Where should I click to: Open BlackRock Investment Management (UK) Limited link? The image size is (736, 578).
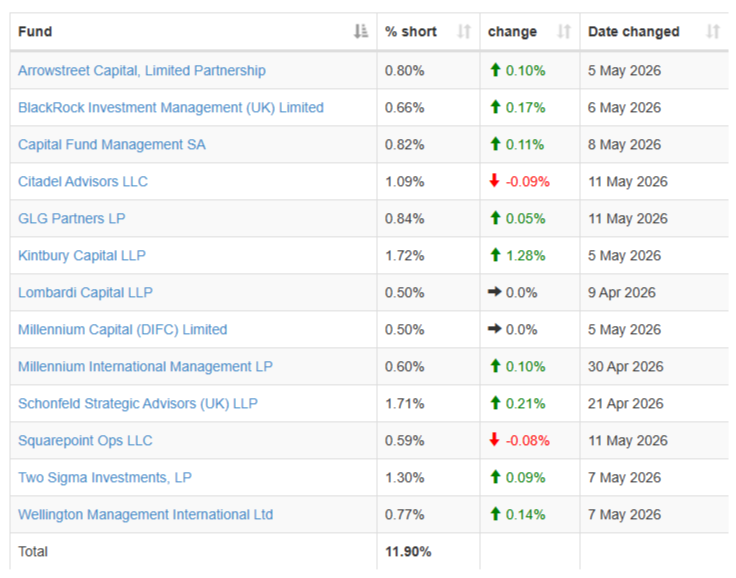point(171,108)
